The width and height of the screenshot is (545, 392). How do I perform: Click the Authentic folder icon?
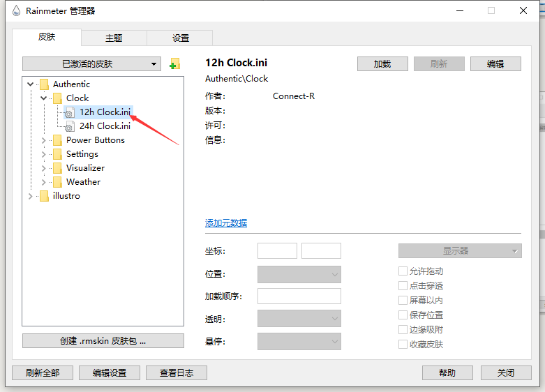(x=44, y=84)
